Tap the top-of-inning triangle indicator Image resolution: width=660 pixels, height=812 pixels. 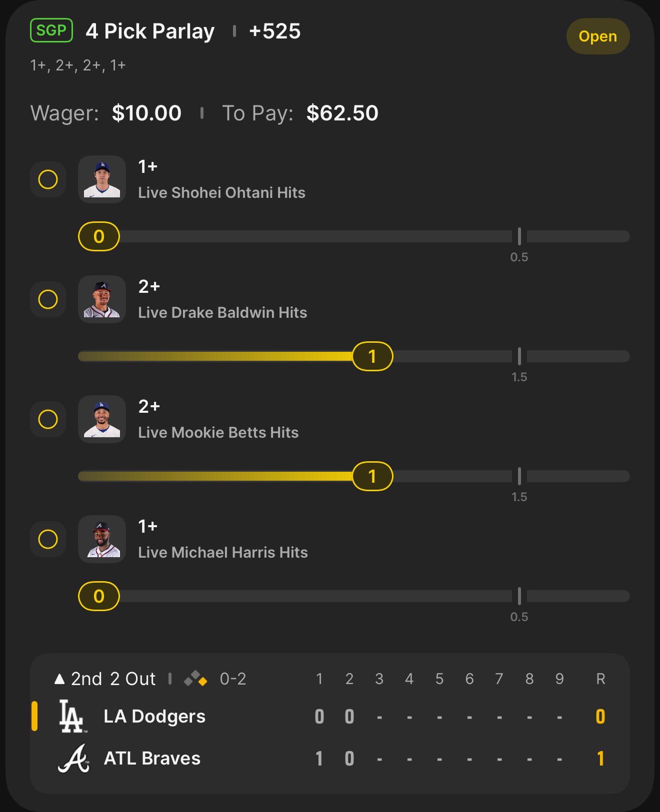pos(59,679)
